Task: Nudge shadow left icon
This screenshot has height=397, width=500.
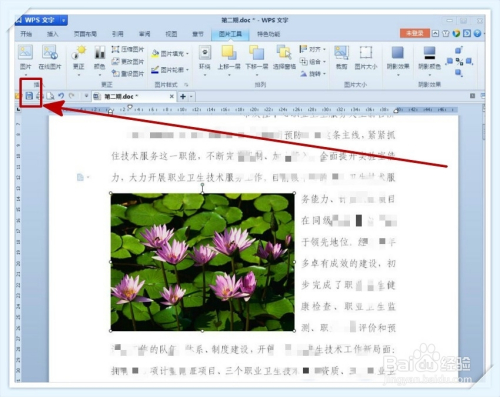Action: pyautogui.click(x=450, y=61)
